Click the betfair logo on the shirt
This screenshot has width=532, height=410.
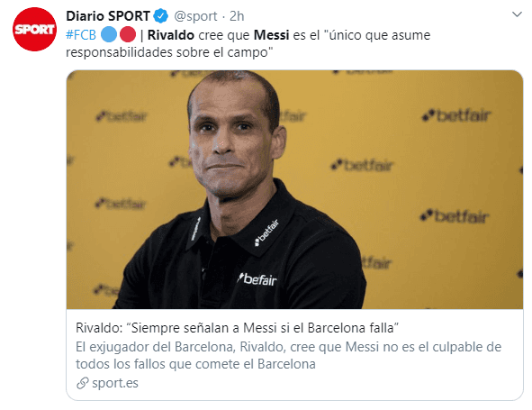coord(257,279)
